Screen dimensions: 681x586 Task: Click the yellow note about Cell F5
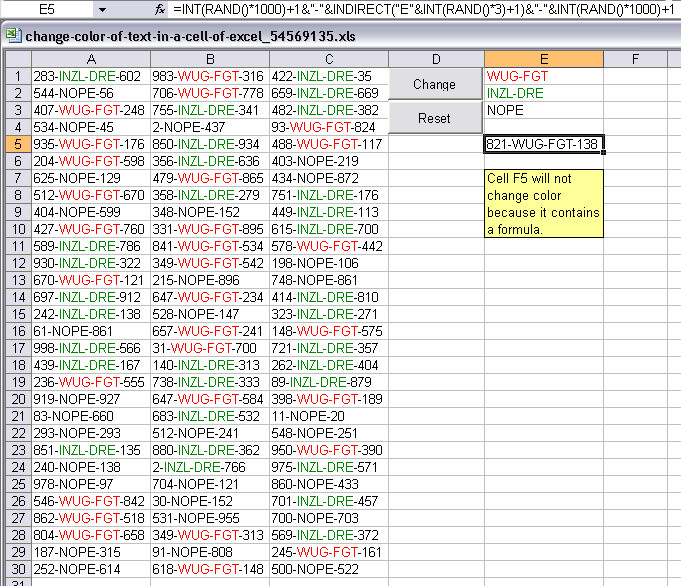point(544,203)
